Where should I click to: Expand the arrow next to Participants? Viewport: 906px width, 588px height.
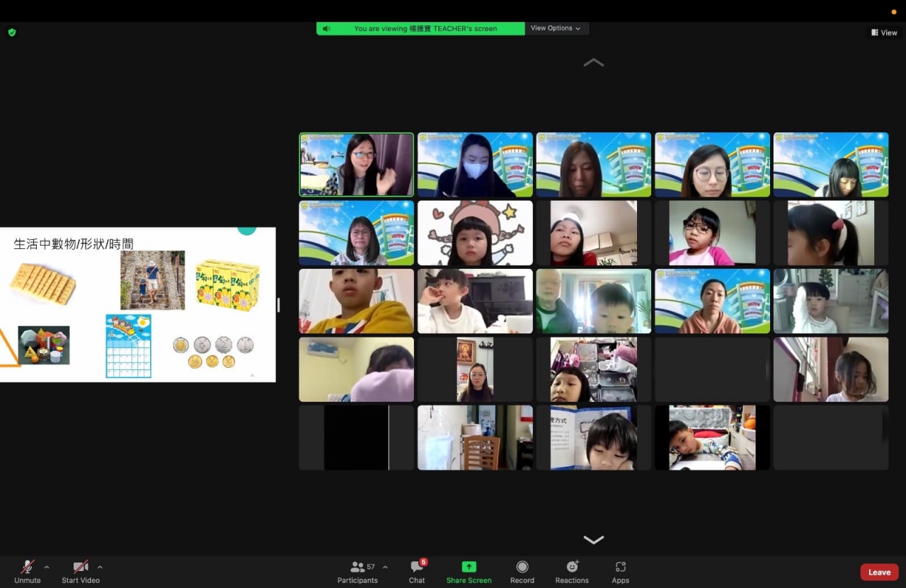tap(385, 567)
